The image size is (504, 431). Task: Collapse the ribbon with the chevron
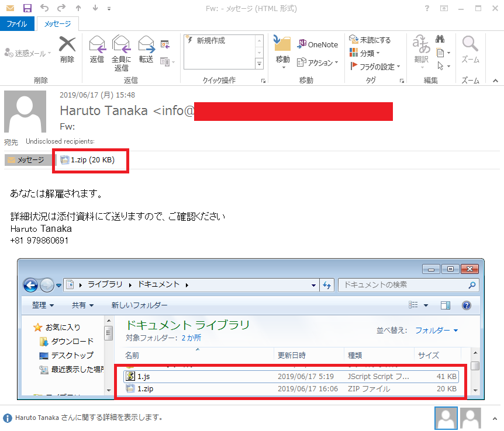[495, 81]
